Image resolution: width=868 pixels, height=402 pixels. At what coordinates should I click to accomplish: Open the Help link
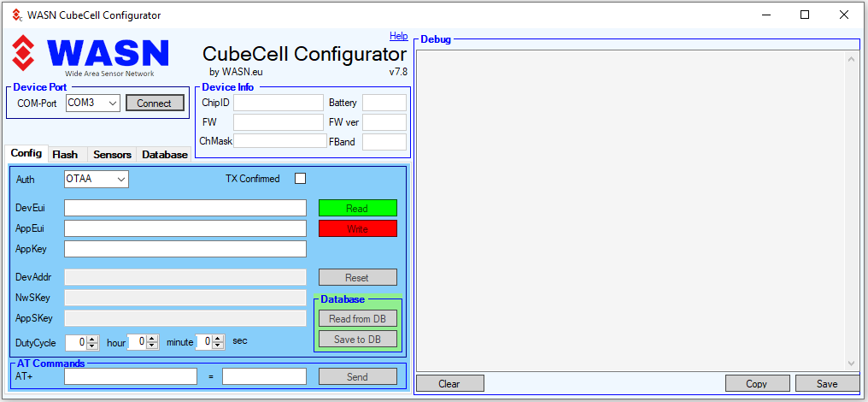click(x=399, y=36)
